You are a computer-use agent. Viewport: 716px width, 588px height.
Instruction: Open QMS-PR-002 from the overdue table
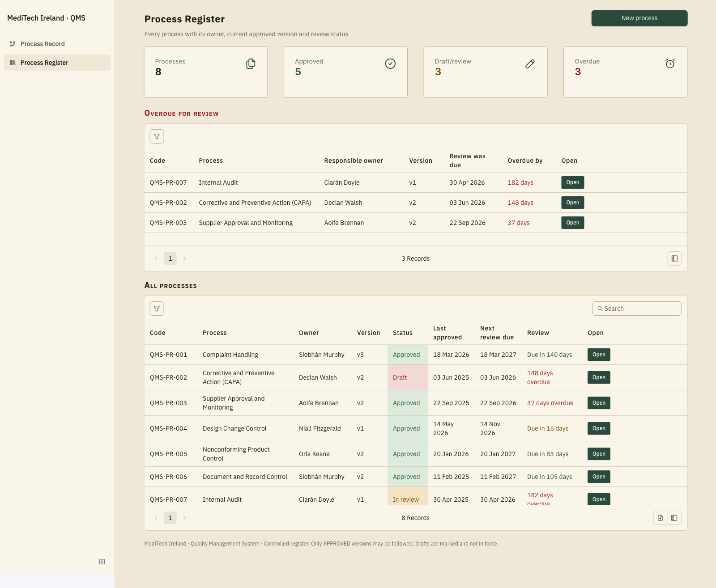pos(573,203)
